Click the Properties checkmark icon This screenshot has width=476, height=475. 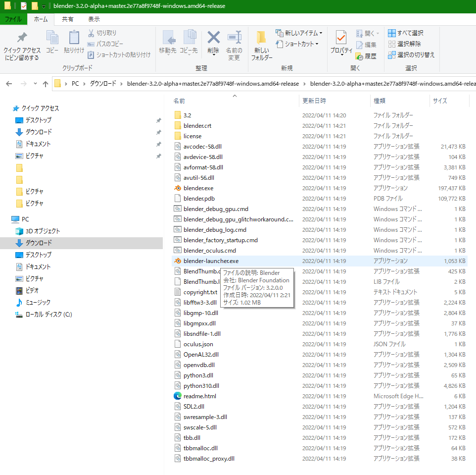[x=341, y=38]
